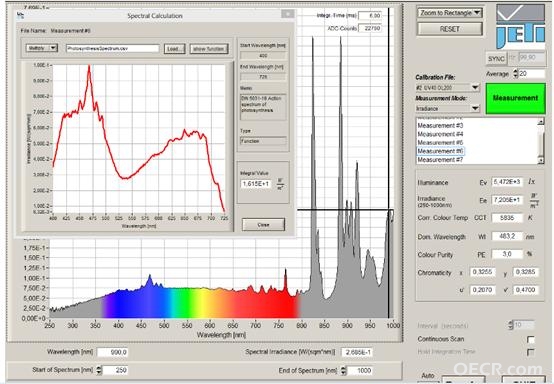Click the Average value field showing 20
Image resolution: width=554 pixels, height=384 pixels.
(532, 73)
